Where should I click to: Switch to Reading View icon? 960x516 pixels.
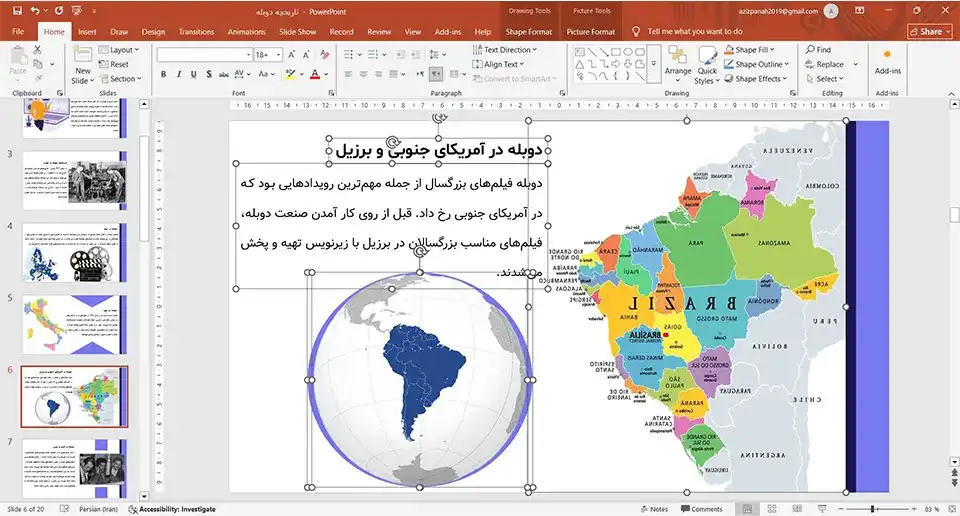[797, 509]
